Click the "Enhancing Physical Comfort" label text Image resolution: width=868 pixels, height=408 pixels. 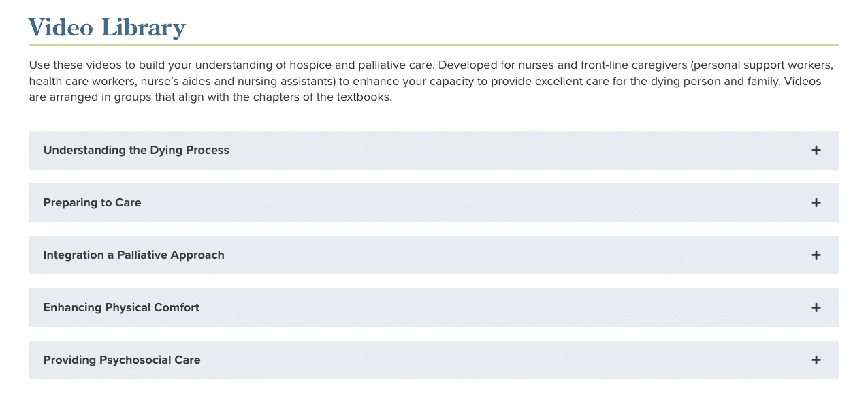click(121, 308)
